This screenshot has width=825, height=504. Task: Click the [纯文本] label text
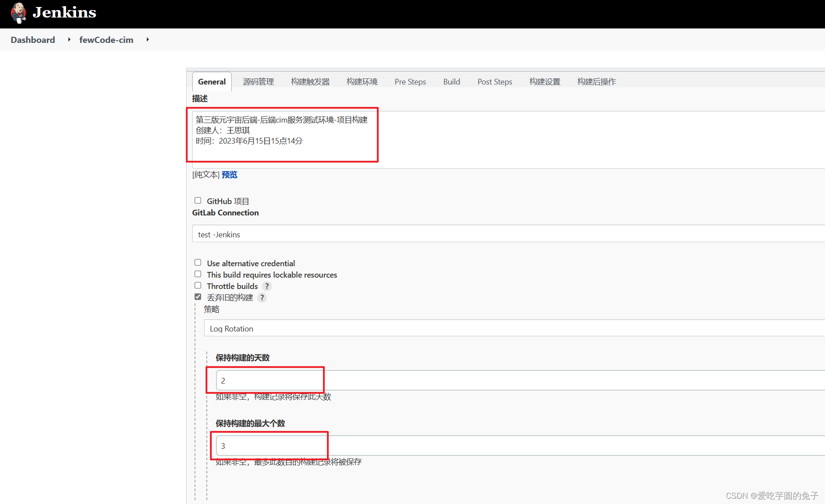(x=206, y=175)
